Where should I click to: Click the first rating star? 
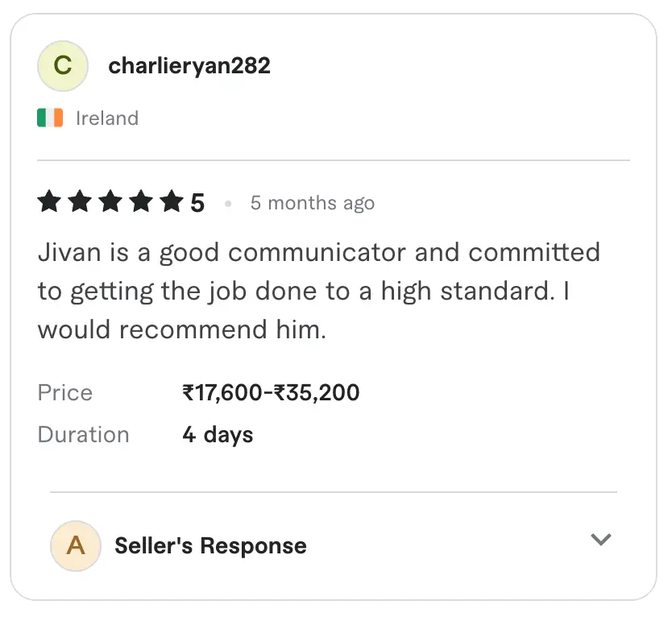[49, 202]
